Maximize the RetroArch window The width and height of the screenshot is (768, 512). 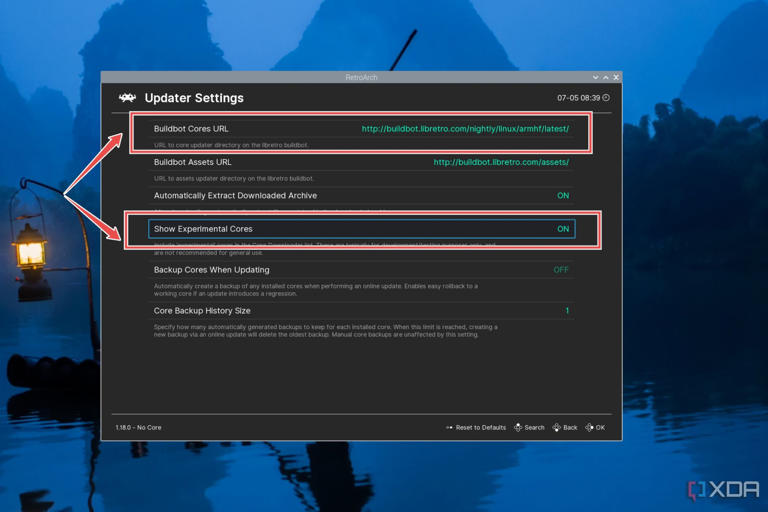[x=606, y=77]
